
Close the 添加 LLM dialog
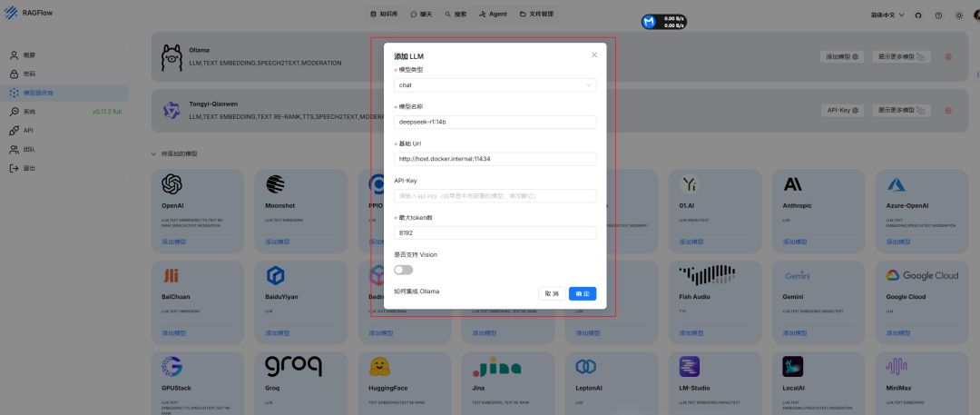click(594, 55)
